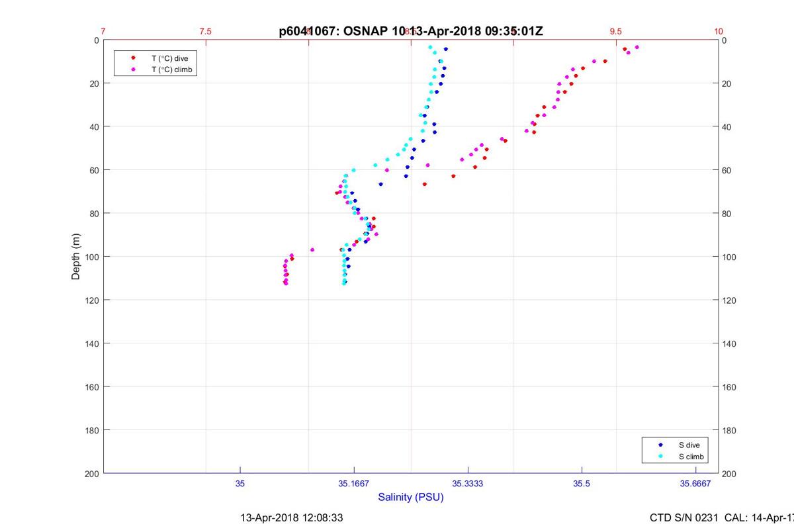Screen dimensions: 794x532
Task: Click the 35.6667 salinity tick label
Action: [695, 484]
